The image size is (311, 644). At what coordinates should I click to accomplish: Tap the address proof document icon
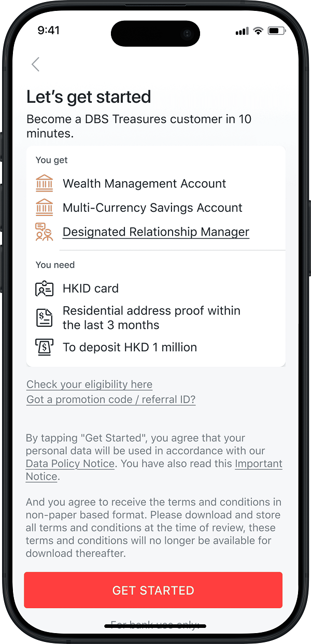coord(45,318)
